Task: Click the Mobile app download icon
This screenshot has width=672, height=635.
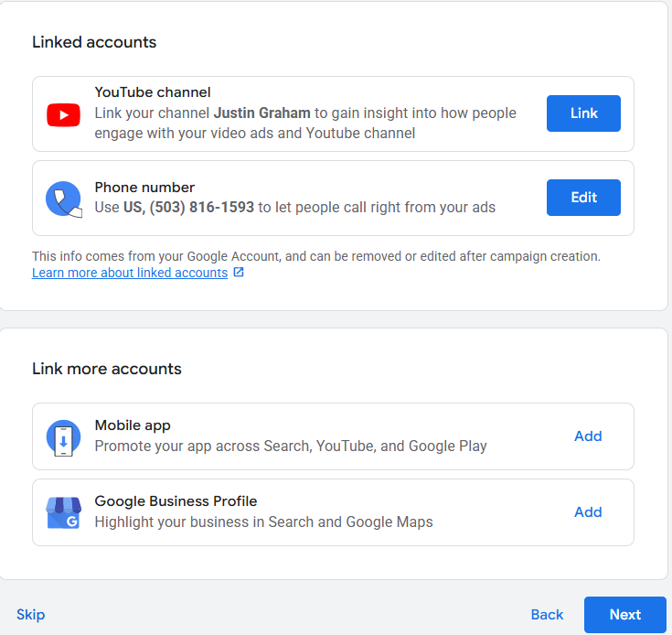Action: [x=63, y=437]
